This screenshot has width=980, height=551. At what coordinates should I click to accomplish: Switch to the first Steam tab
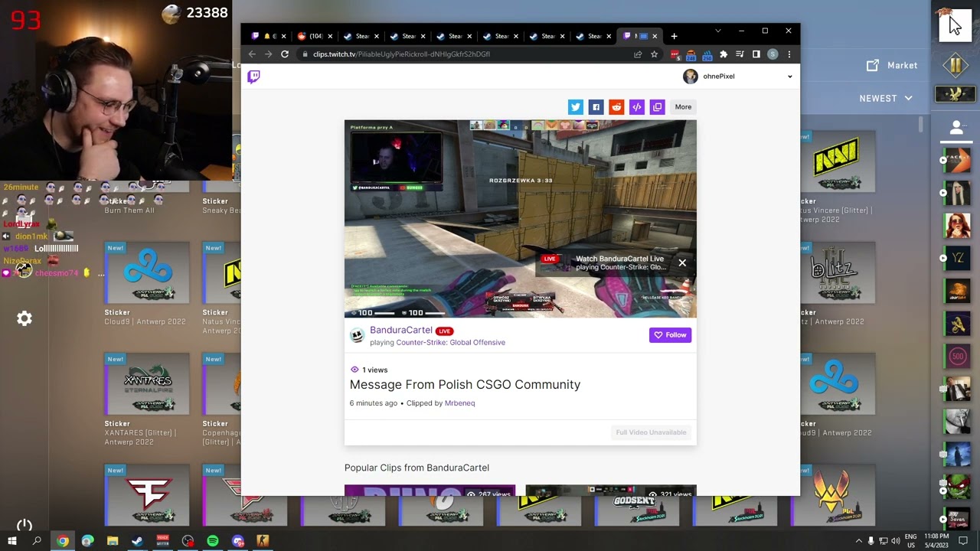(360, 36)
